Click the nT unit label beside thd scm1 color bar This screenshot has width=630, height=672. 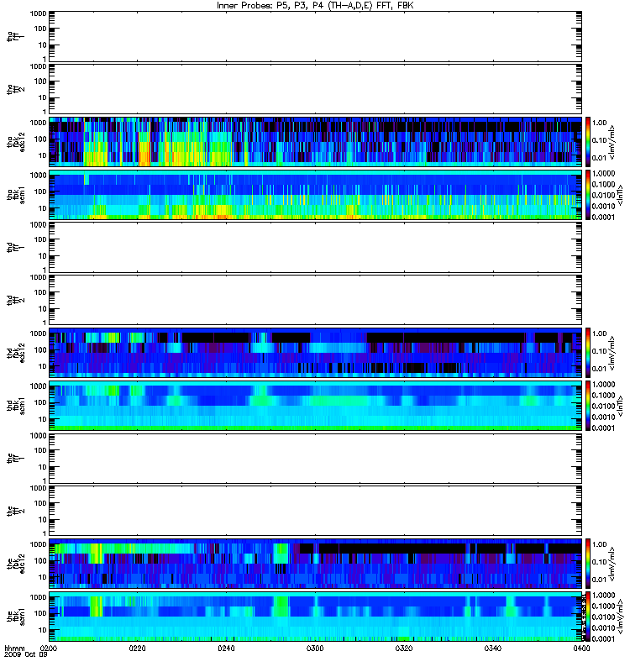620,406
